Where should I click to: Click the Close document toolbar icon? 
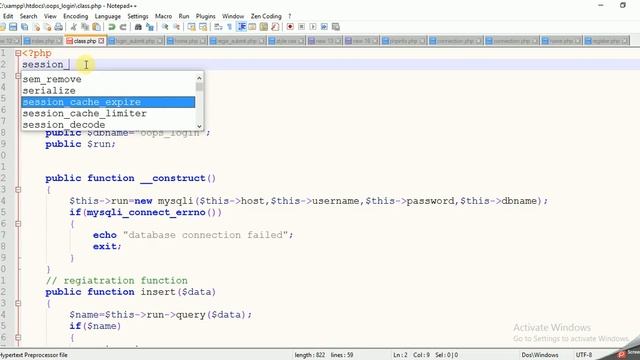point(37,27)
